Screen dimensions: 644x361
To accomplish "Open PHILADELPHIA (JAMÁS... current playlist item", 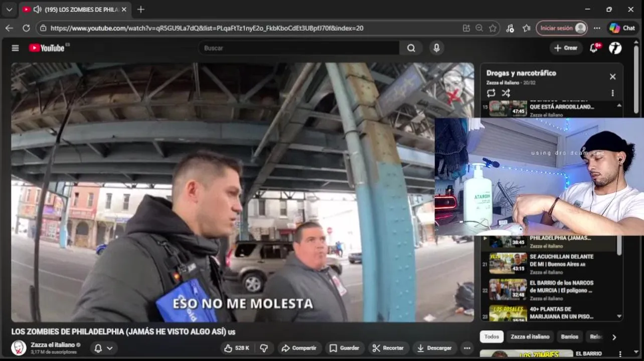I will pyautogui.click(x=549, y=242).
